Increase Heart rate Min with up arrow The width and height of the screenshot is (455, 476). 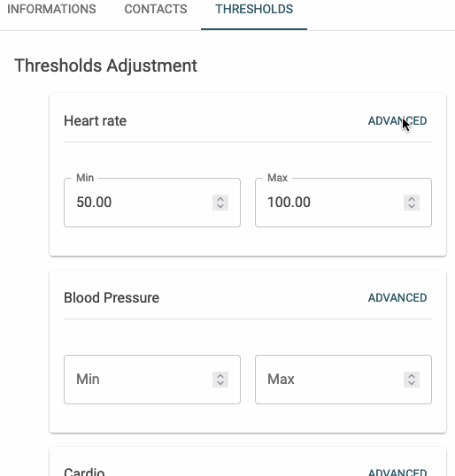220,199
